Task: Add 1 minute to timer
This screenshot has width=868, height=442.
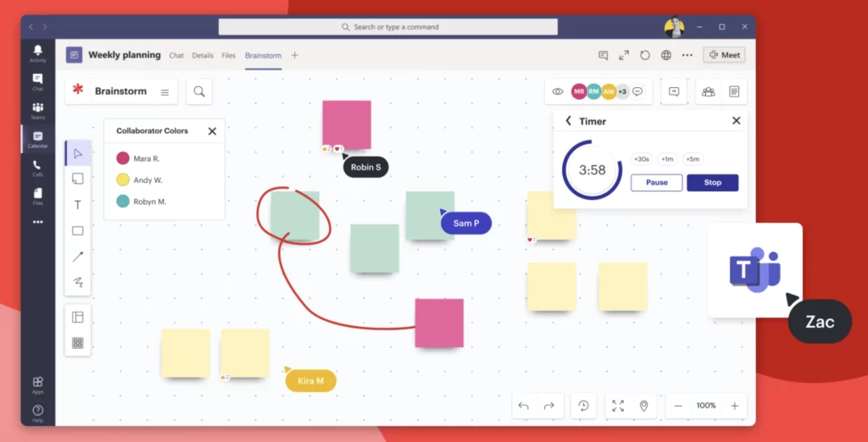Action: click(668, 159)
